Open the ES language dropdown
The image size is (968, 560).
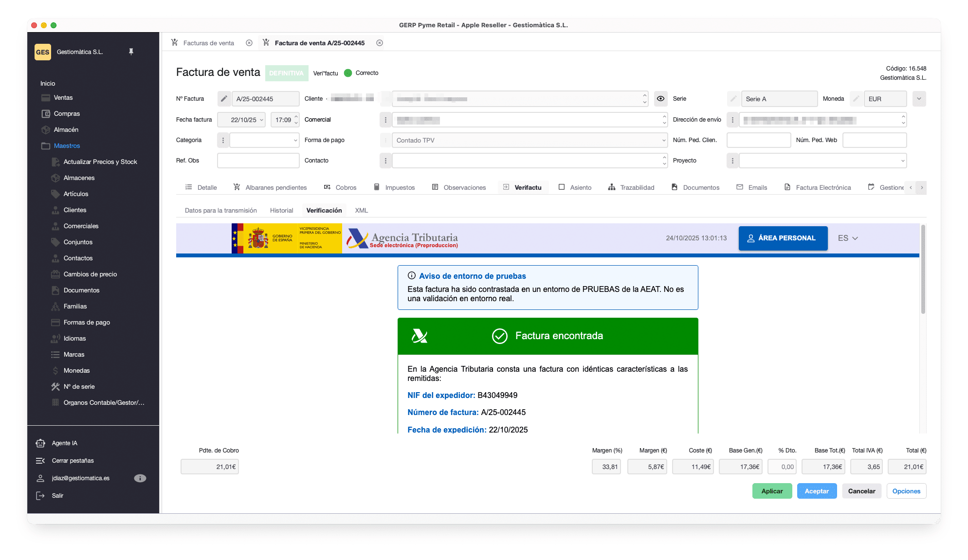click(x=848, y=238)
